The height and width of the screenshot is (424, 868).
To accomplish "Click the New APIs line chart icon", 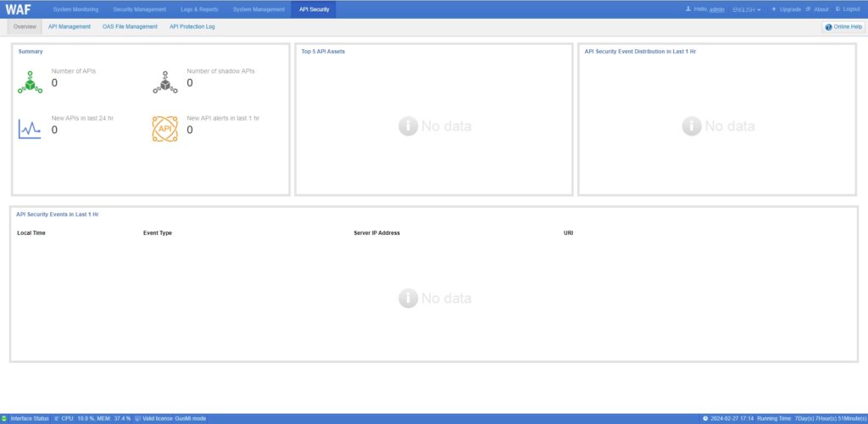I will click(30, 129).
